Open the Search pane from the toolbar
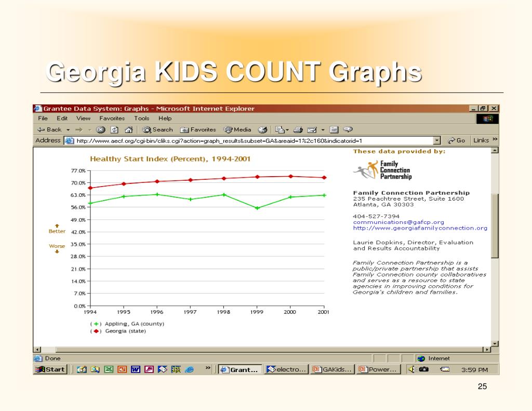Image resolution: width=532 pixels, height=411 pixels. tap(157, 130)
